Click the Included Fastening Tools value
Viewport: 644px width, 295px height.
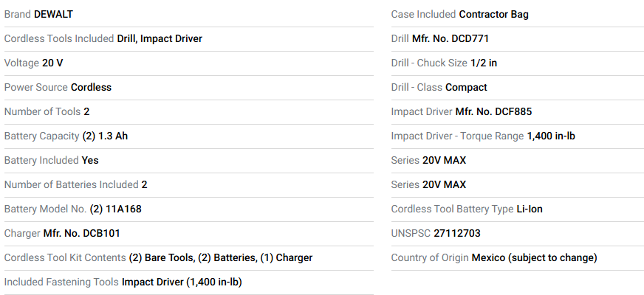tap(182, 282)
